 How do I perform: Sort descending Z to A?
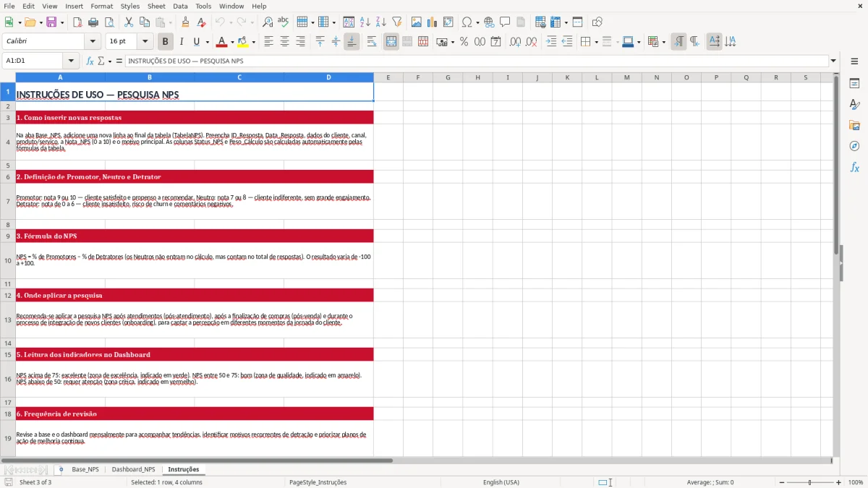380,22
